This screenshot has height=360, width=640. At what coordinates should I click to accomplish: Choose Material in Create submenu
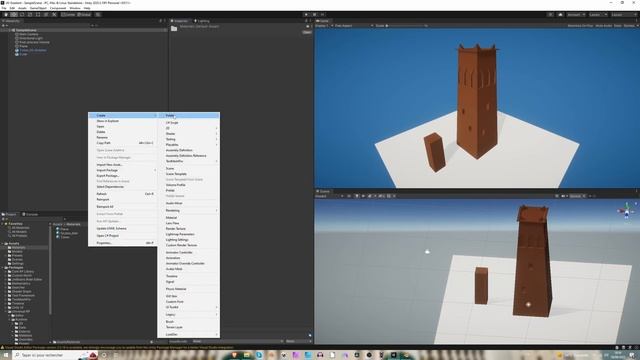(x=189, y=218)
